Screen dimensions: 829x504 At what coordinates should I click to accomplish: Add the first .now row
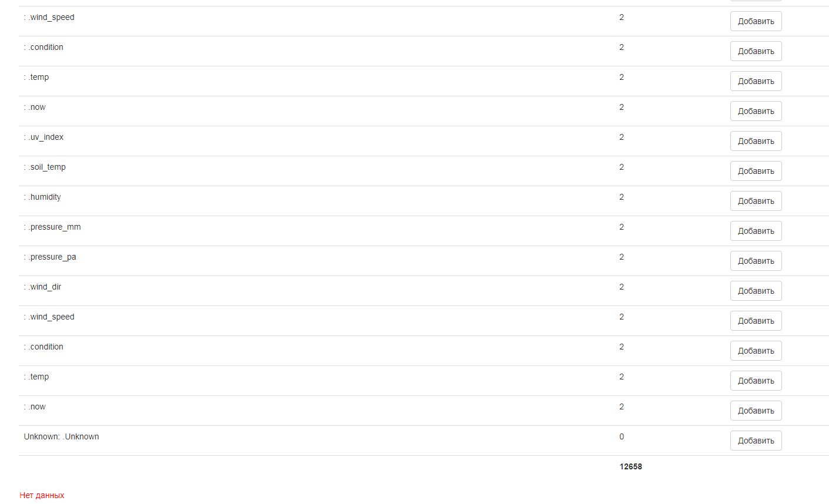coord(756,111)
